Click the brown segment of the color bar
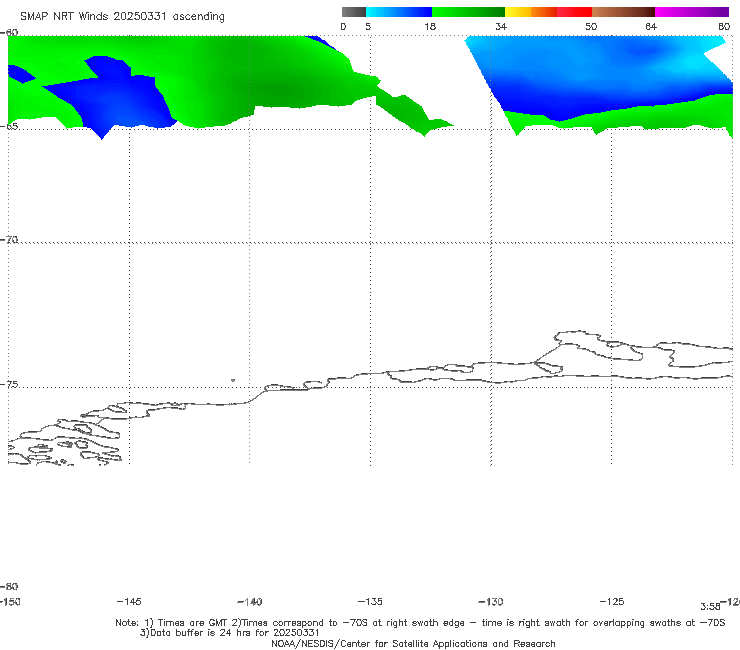The height and width of the screenshot is (650, 740). point(623,12)
